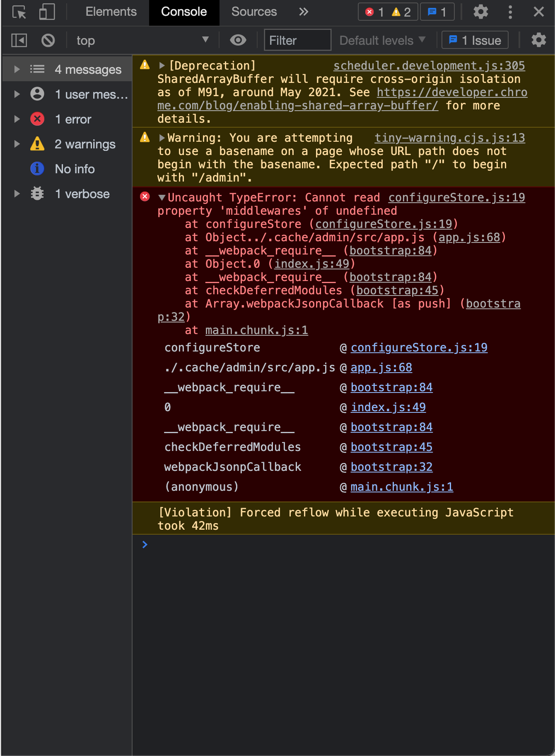Toggle the console sidebar icon
This screenshot has width=555, height=756.
(19, 40)
